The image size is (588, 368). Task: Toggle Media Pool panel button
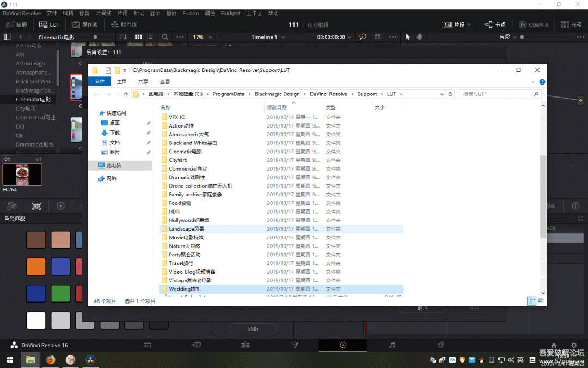[85, 25]
